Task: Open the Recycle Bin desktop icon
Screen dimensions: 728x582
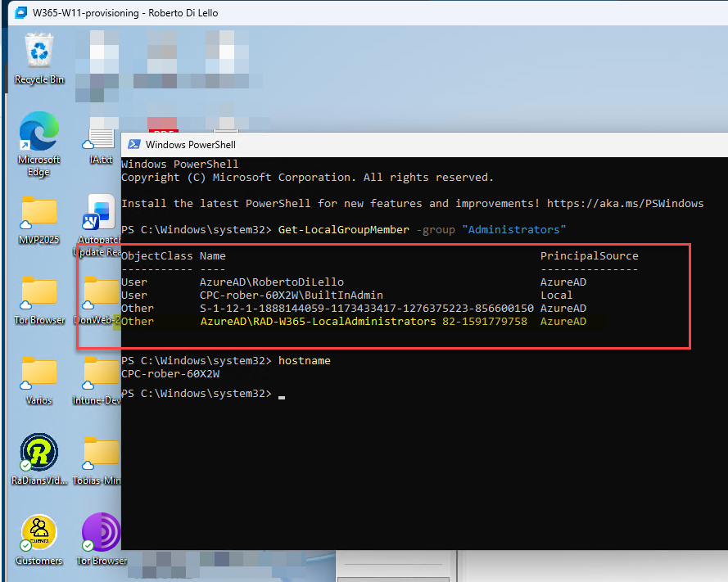Action: (x=38, y=54)
